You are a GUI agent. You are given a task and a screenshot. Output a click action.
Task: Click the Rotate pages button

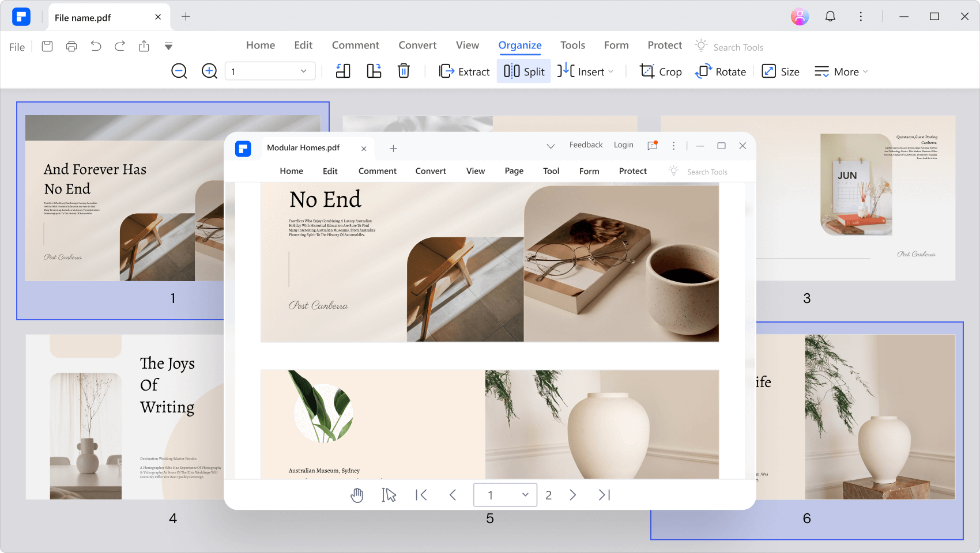pyautogui.click(x=721, y=71)
